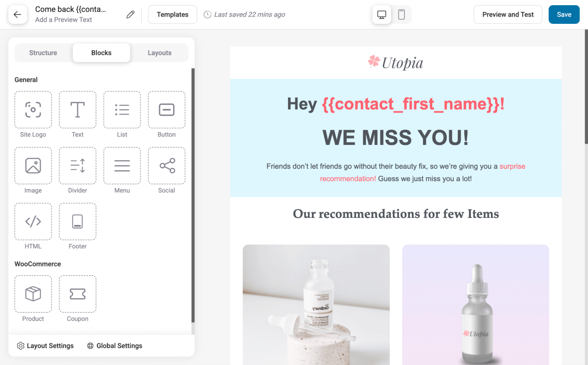The width and height of the screenshot is (588, 365).
Task: Click the back arrow navigation icon
Action: tap(18, 14)
